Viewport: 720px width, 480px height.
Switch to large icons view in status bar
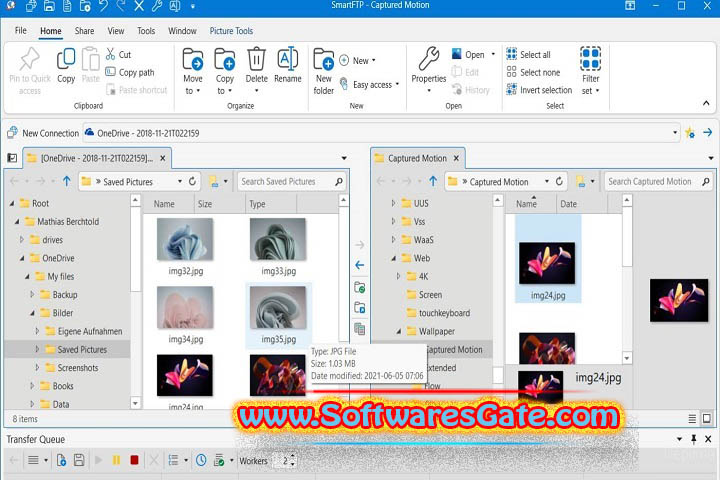pyautogui.click(x=707, y=418)
